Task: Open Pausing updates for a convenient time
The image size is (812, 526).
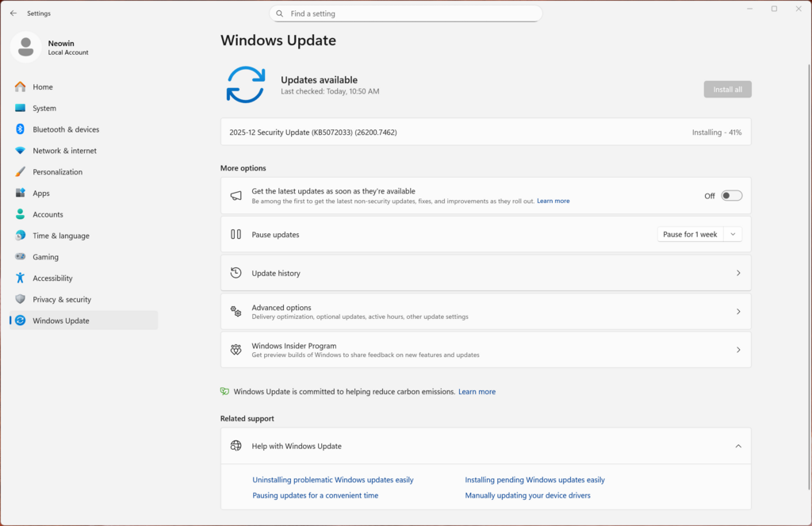Action: (x=316, y=495)
